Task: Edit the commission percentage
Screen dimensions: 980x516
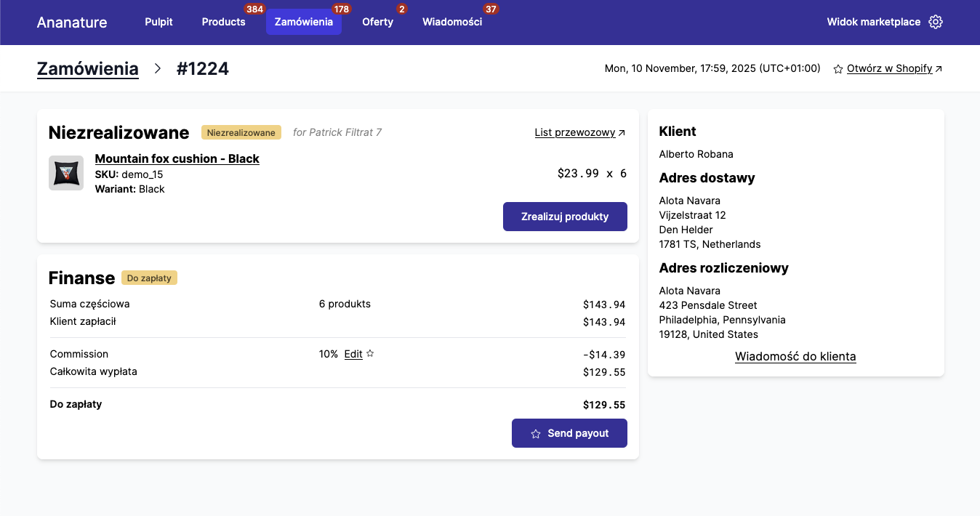Action: tap(353, 354)
